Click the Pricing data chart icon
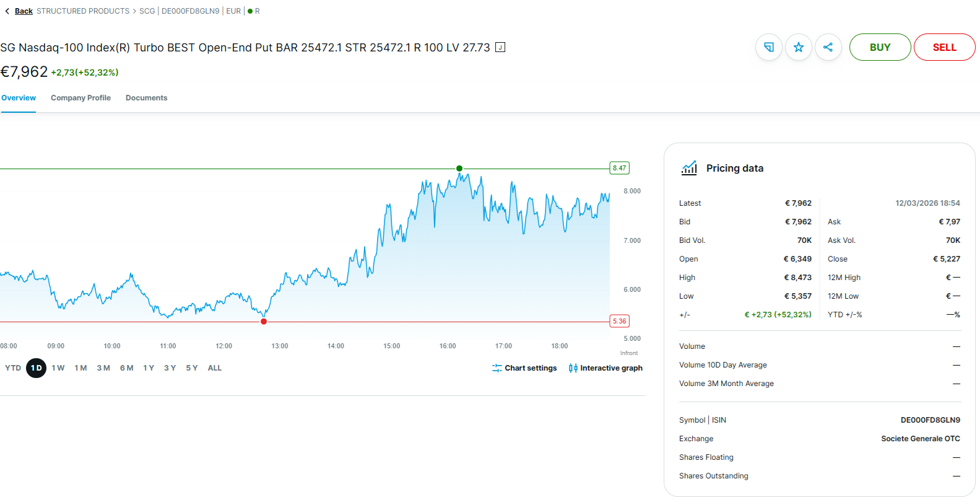 pos(689,168)
